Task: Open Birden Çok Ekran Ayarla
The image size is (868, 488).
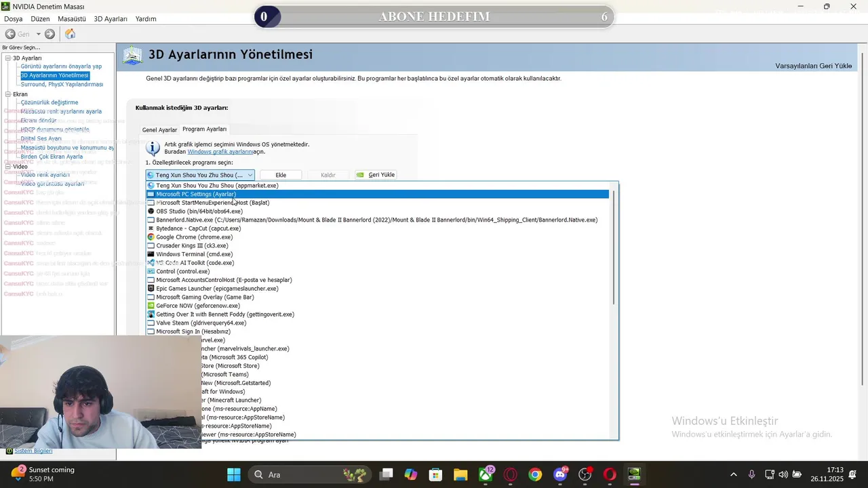Action: tap(52, 157)
